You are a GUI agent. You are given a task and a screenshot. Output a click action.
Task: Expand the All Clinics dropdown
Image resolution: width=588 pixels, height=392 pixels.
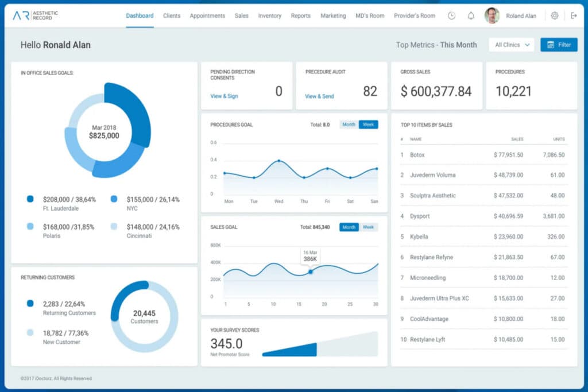coord(512,45)
